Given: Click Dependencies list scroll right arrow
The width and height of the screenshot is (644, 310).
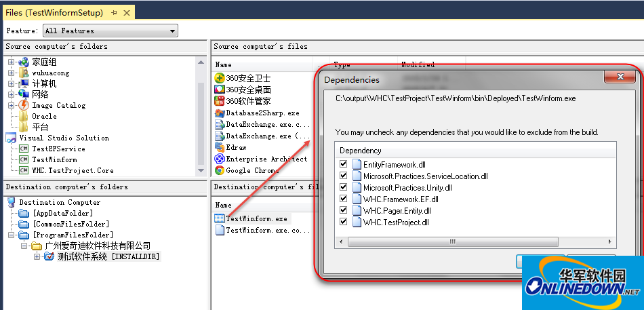Looking at the screenshot, I should coord(610,241).
